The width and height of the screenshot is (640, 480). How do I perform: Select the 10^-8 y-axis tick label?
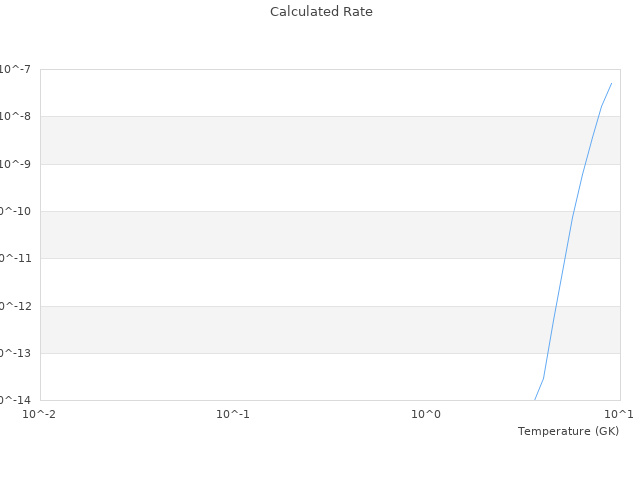coord(15,116)
